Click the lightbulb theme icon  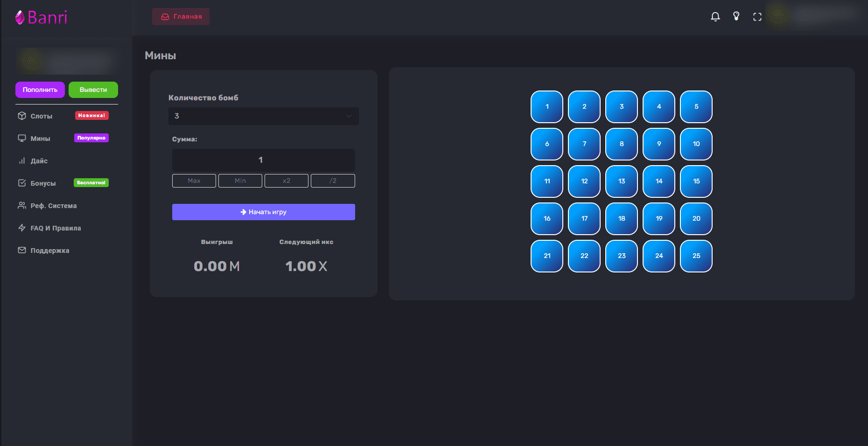click(736, 16)
